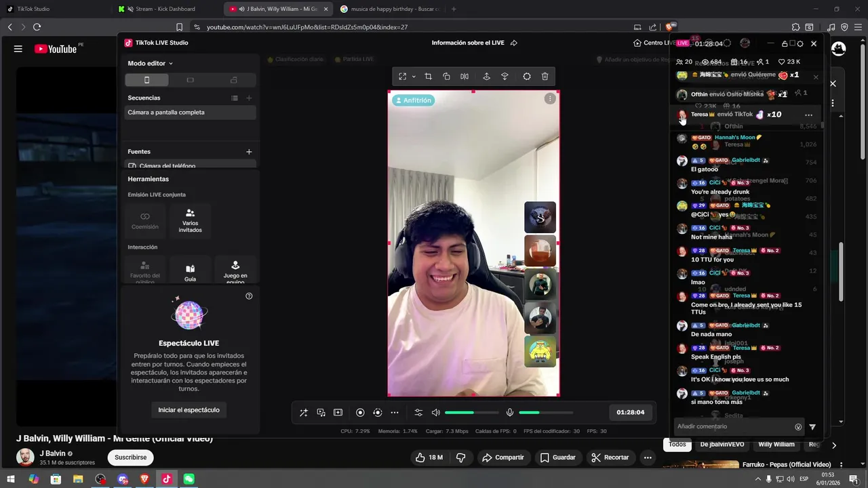Subscribe to J Balvin with Suscribirse
The height and width of the screenshot is (488, 868).
coord(130,457)
